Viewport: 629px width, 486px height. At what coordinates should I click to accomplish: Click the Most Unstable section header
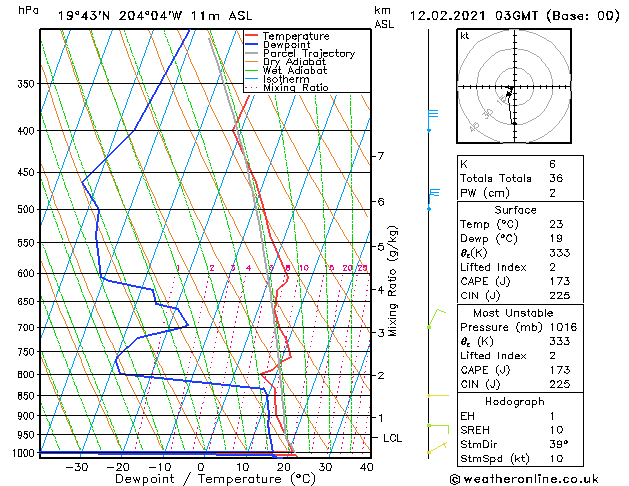[515, 312]
